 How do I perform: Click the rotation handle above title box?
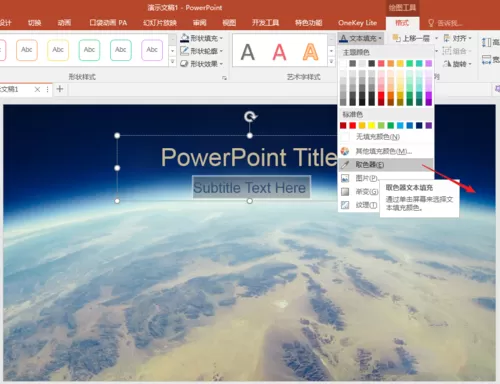coord(250,117)
